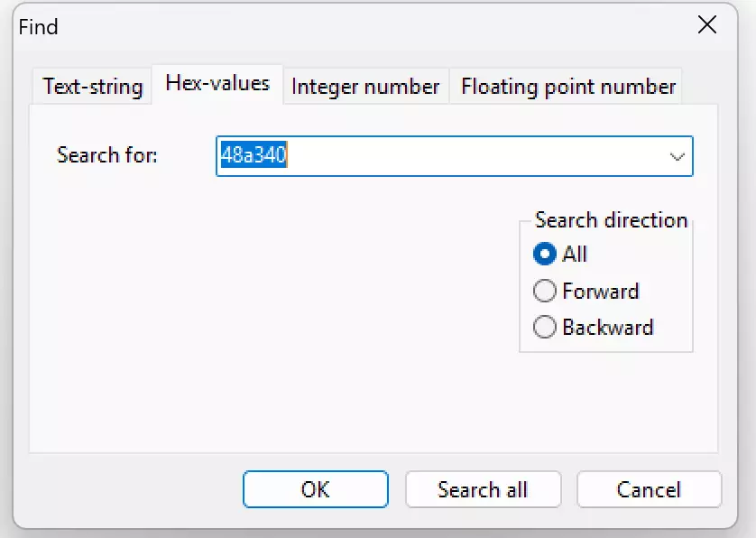Choose the Forward radio button
Image resolution: width=756 pixels, height=538 pixels.
coord(544,292)
